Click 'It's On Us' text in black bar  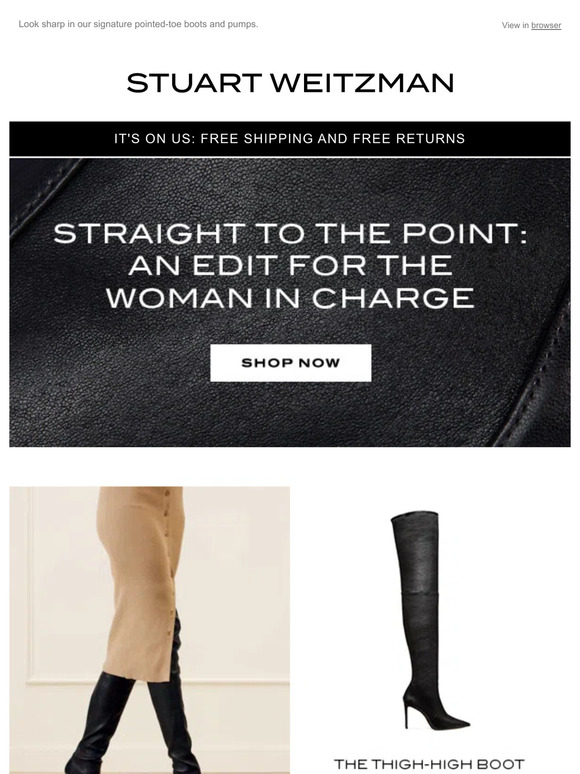click(x=148, y=139)
